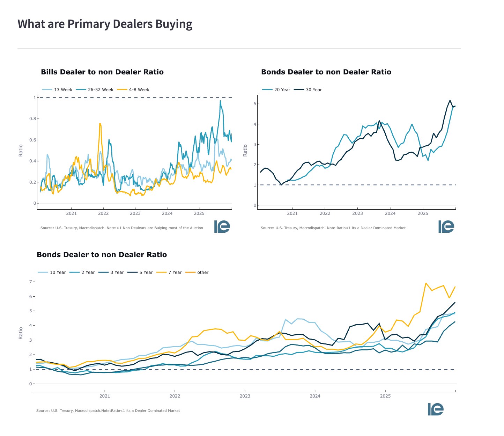Click the 2023 x-axis label in the bottom chart

click(245, 396)
